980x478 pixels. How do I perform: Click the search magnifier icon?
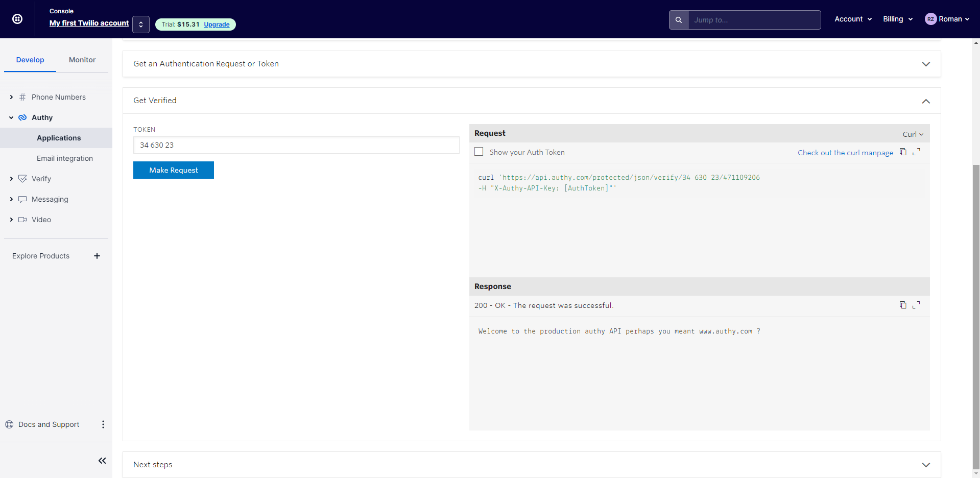(x=679, y=20)
